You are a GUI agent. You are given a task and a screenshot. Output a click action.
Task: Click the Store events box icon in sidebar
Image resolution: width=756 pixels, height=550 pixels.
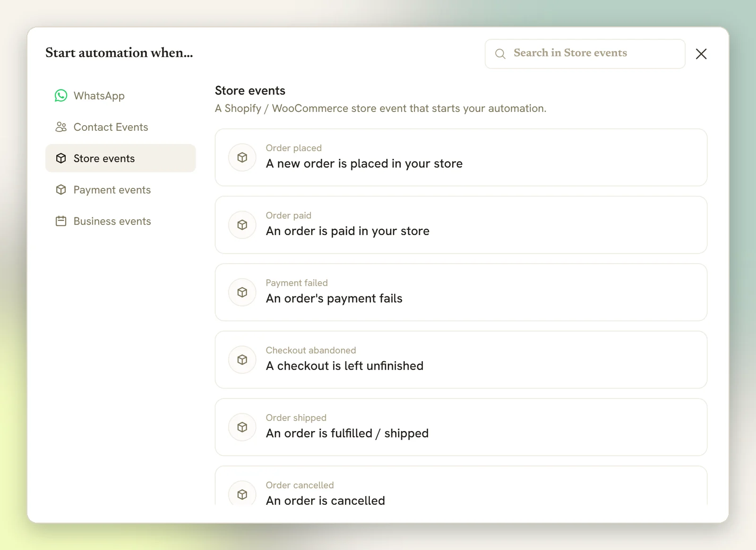(x=61, y=158)
